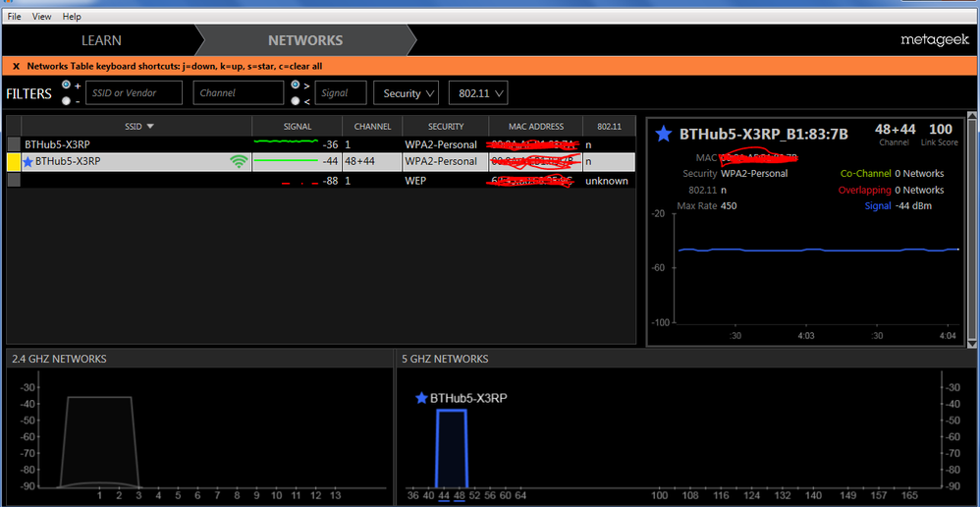The image size is (980, 507).
Task: Click channel 48 on the 5 GHz axis
Action: coord(460,495)
